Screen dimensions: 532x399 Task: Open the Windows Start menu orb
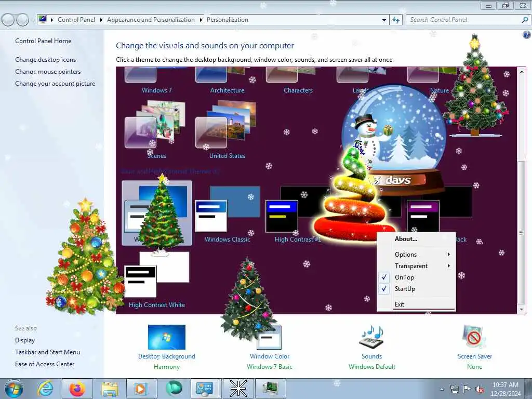pyautogui.click(x=14, y=389)
